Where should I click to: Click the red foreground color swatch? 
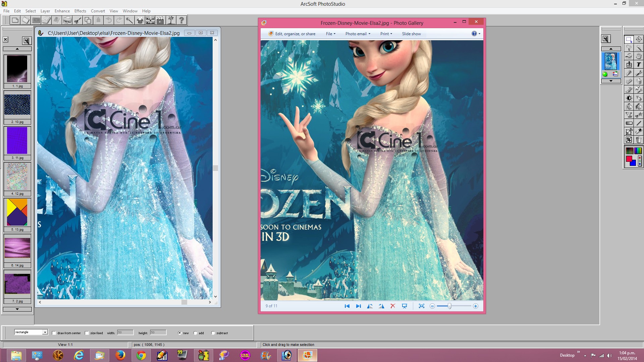(629, 159)
